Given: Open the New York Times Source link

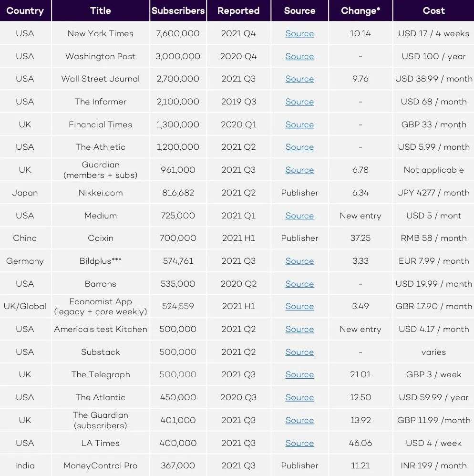Looking at the screenshot, I should tap(299, 34).
